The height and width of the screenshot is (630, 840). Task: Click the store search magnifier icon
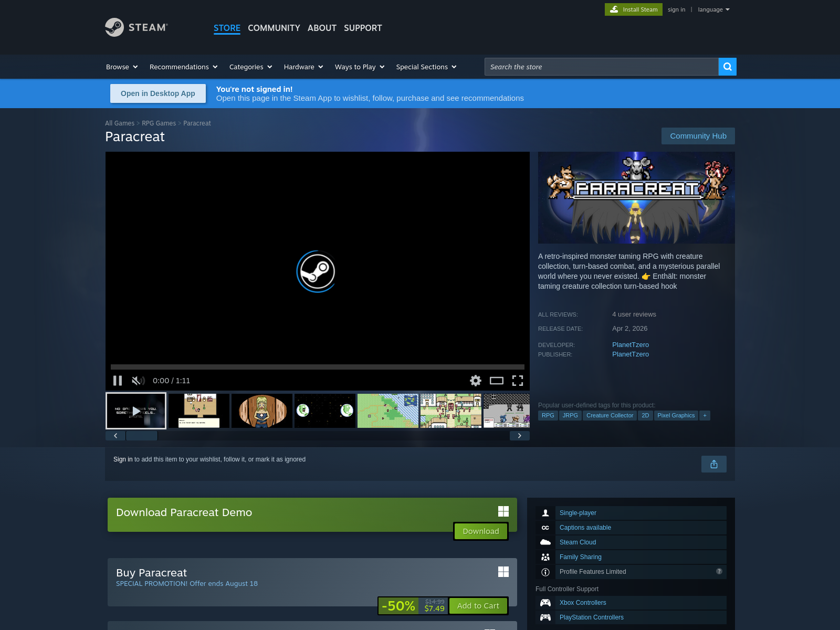(x=728, y=67)
